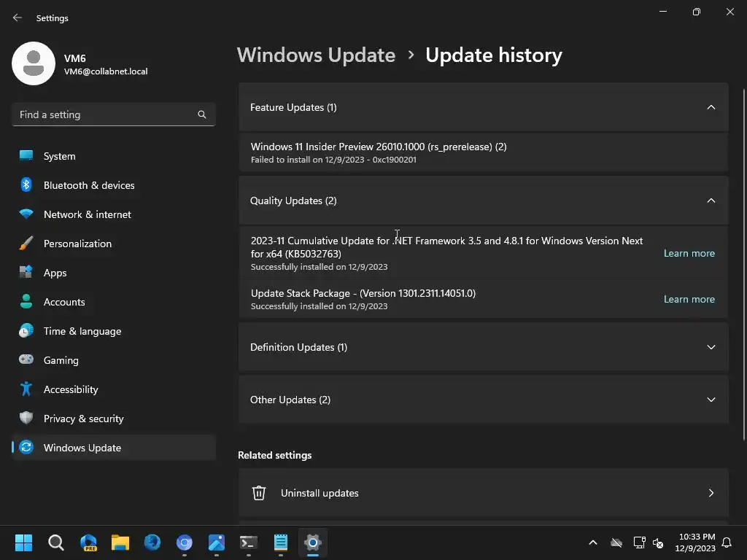Click the search magnifier in Find a setting
Image resolution: width=747 pixels, height=560 pixels.
pyautogui.click(x=202, y=114)
